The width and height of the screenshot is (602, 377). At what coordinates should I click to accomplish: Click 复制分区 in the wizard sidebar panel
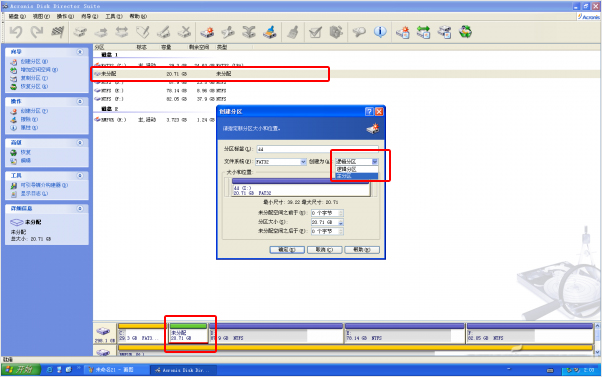point(34,78)
